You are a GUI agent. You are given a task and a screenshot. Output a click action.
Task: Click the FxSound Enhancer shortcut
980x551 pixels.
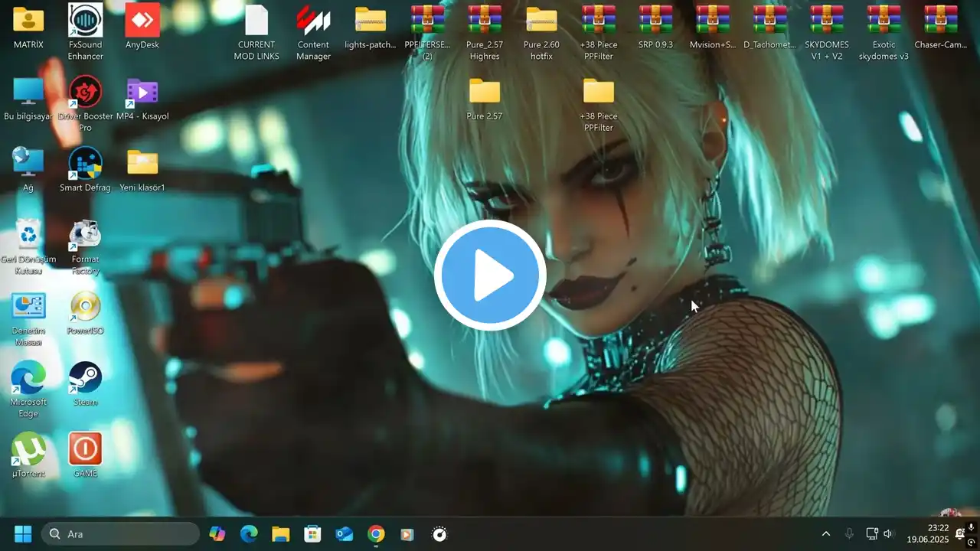point(85,21)
